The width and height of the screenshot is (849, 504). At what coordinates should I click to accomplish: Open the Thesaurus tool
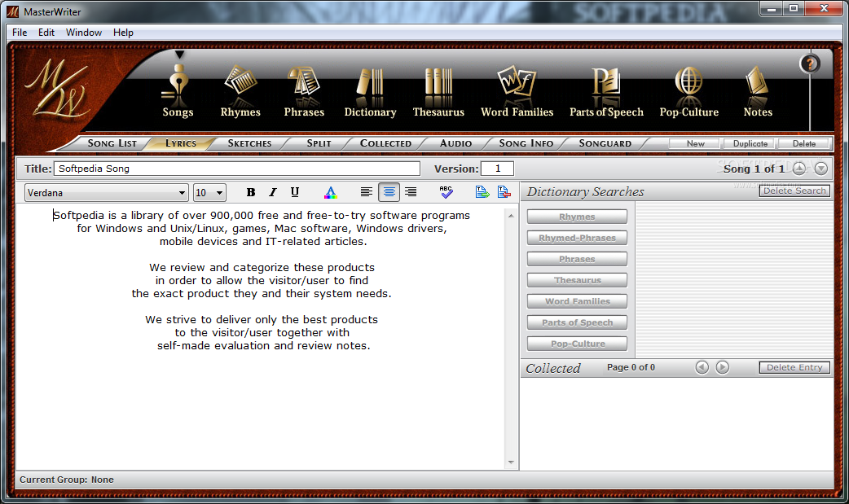click(x=438, y=91)
